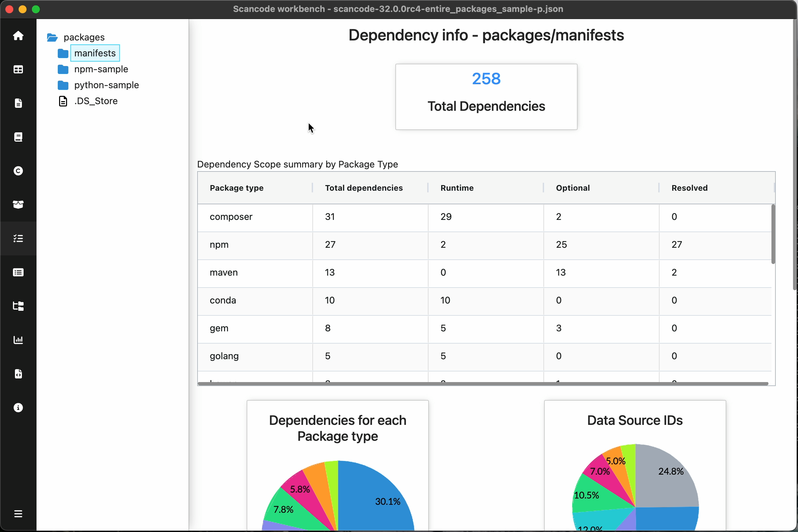
Task: Open the Table view sidebar icon
Action: [18, 70]
